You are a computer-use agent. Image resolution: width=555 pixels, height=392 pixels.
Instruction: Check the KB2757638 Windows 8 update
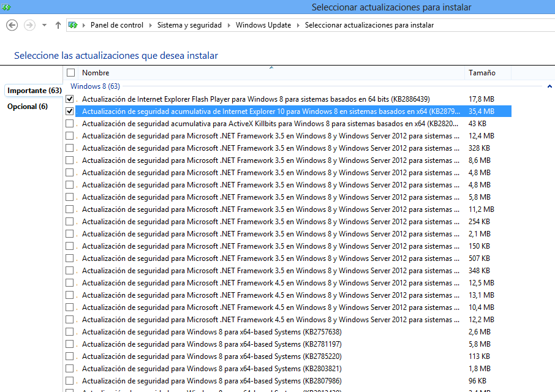(x=70, y=331)
